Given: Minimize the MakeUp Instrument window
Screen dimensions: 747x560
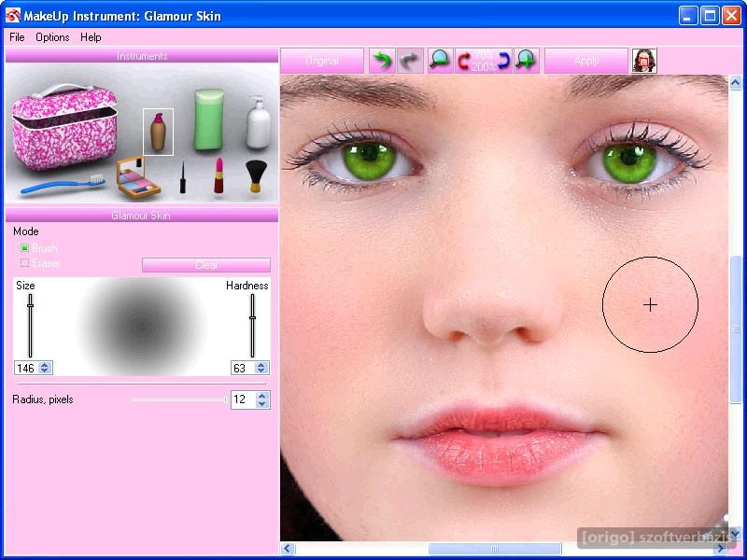Looking at the screenshot, I should click(x=688, y=16).
